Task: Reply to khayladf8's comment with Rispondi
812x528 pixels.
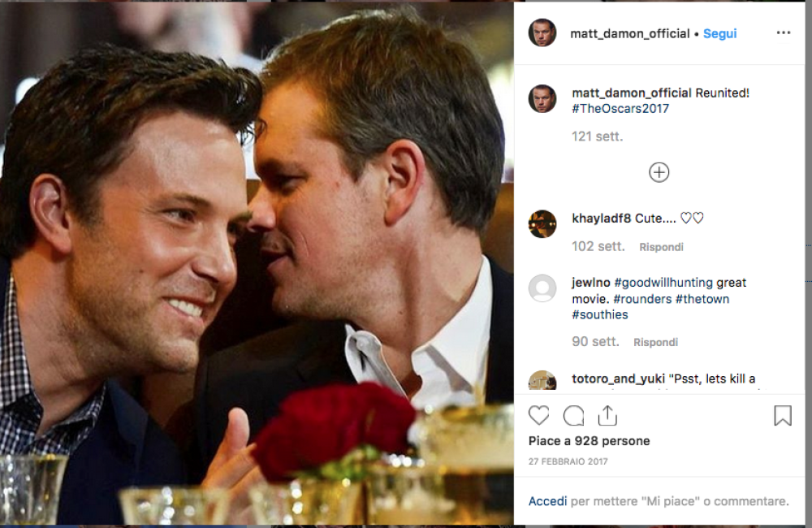Action: point(661,247)
